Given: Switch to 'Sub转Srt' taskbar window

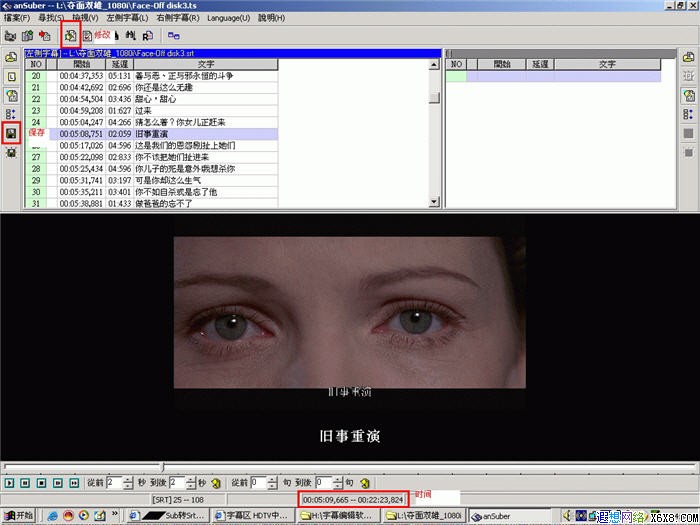Looking at the screenshot, I should pos(167,515).
